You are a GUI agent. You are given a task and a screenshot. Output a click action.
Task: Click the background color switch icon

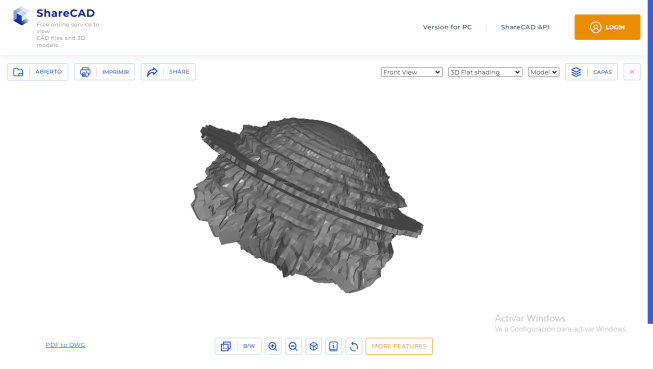click(x=226, y=347)
